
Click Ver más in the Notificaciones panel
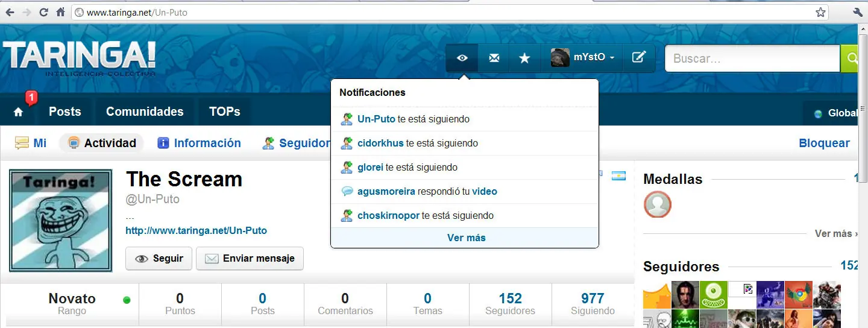point(466,238)
